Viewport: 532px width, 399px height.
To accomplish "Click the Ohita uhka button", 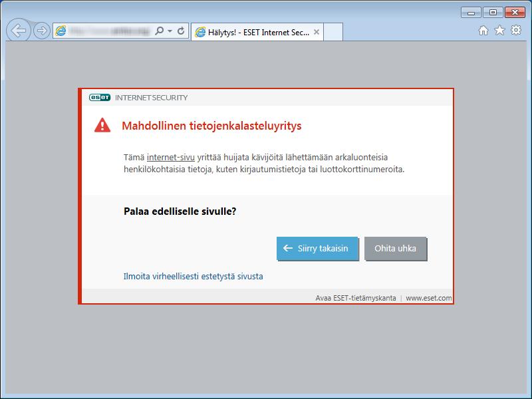I will pos(395,248).
